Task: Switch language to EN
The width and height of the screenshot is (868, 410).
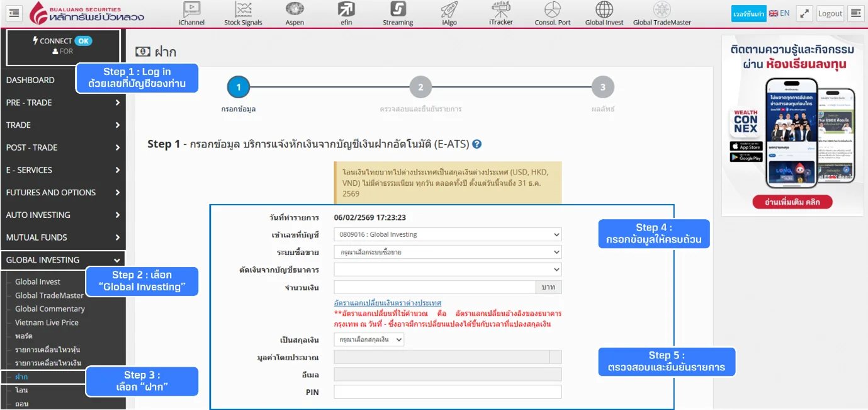Action: [779, 13]
